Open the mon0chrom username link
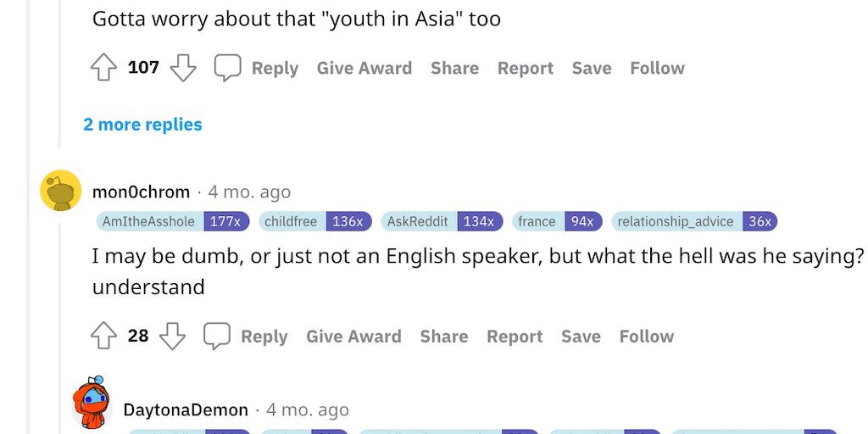The height and width of the screenshot is (434, 868). (x=141, y=192)
